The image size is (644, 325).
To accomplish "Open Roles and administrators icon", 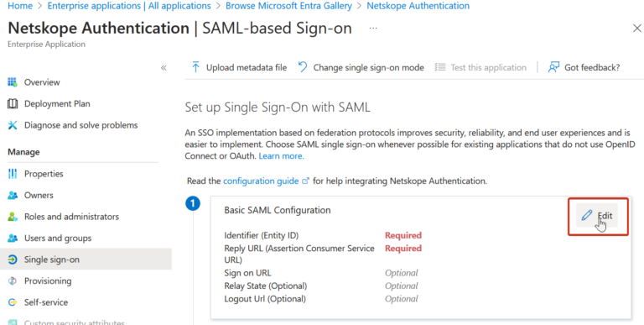I will (x=13, y=217).
